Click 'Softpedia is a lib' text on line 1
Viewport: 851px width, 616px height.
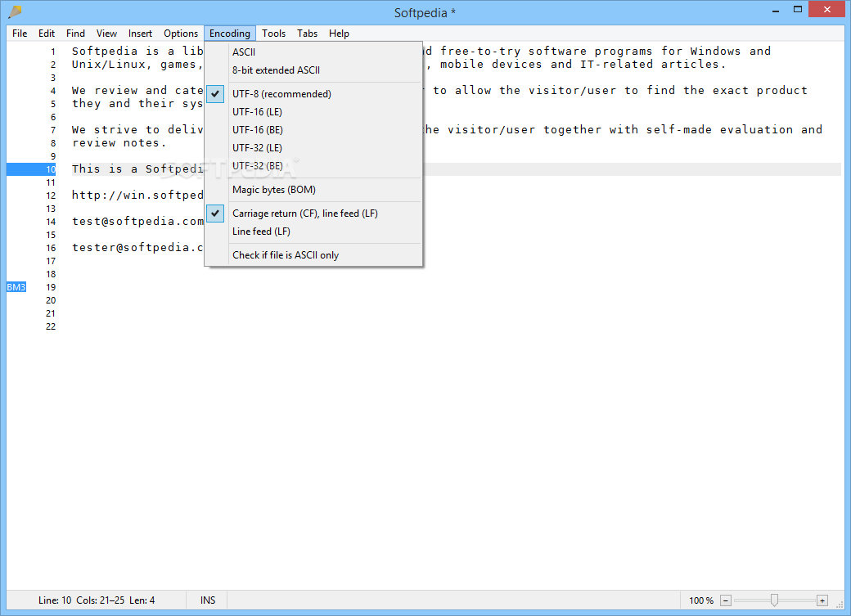[x=137, y=51]
